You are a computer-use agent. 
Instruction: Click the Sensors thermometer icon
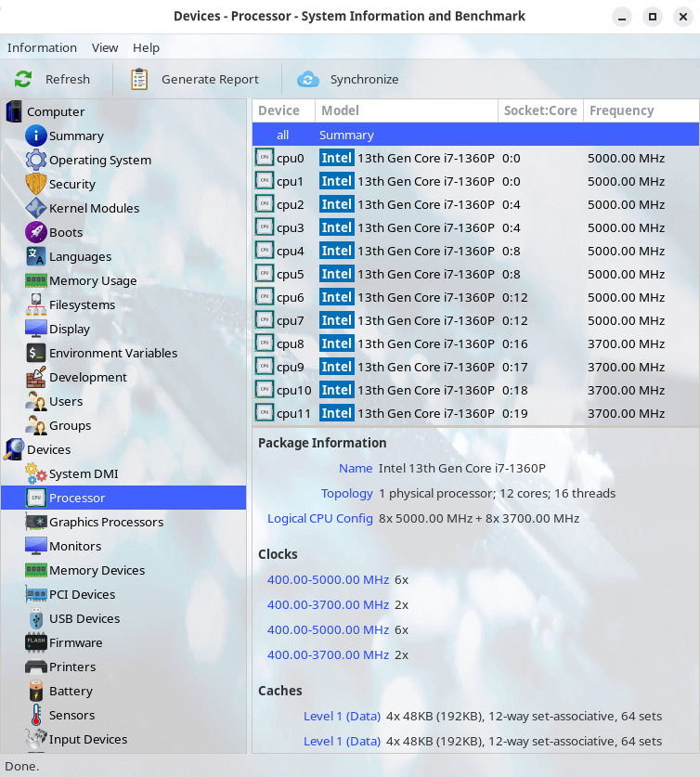(36, 715)
